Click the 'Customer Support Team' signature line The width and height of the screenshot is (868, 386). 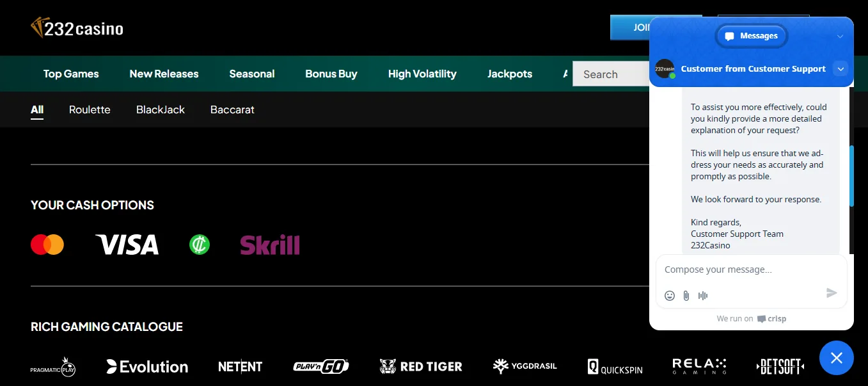pos(737,234)
